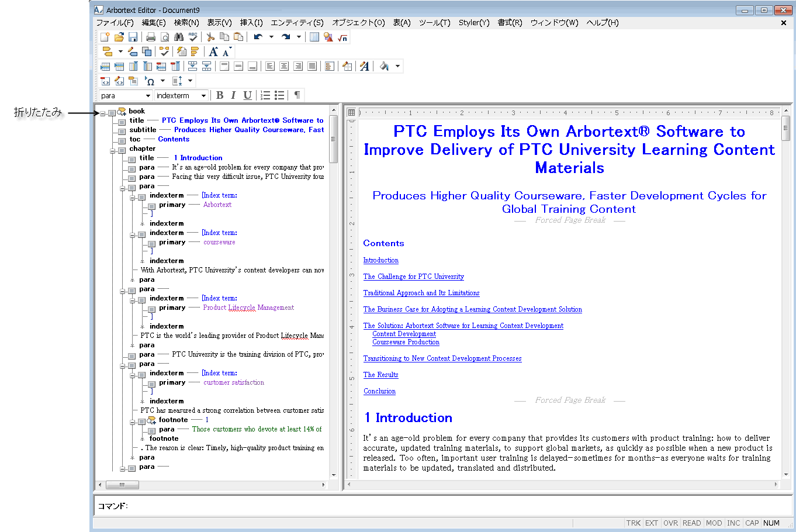Click the Open folder icon
The image size is (796, 532).
(x=119, y=37)
